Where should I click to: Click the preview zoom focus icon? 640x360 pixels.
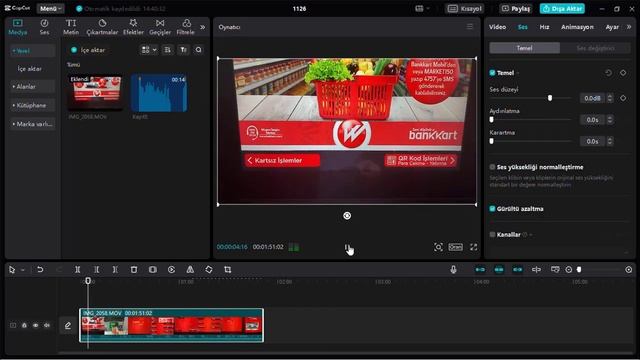coord(438,247)
